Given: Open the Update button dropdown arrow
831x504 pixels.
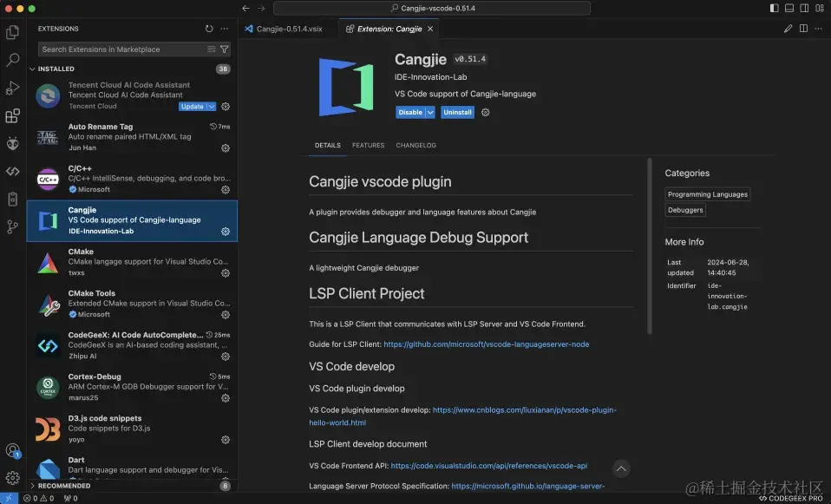Looking at the screenshot, I should pyautogui.click(x=212, y=107).
